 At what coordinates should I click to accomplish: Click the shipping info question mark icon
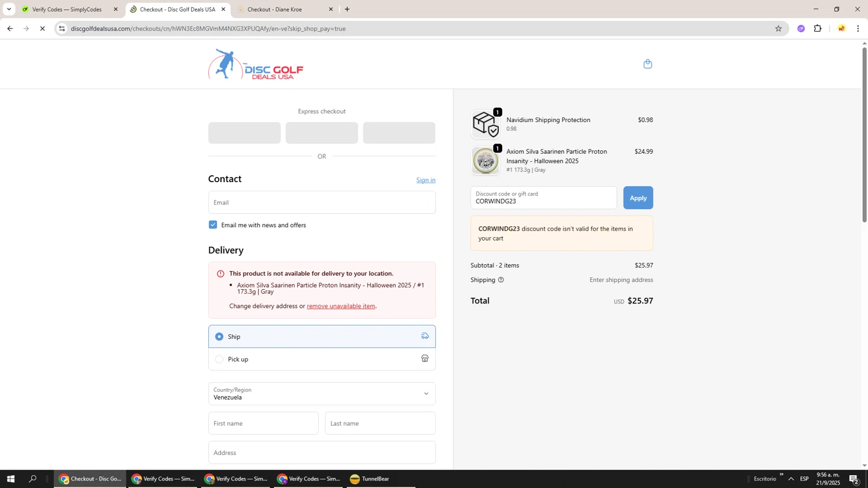pyautogui.click(x=501, y=280)
